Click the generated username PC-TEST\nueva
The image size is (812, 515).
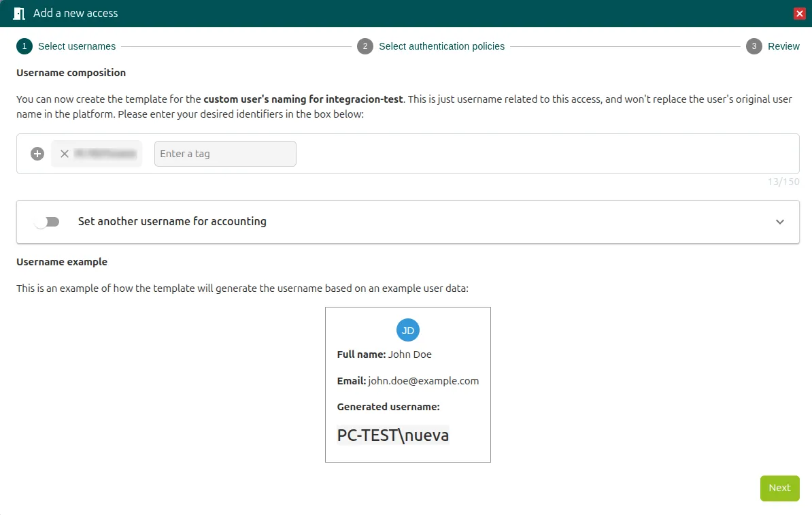(x=393, y=435)
